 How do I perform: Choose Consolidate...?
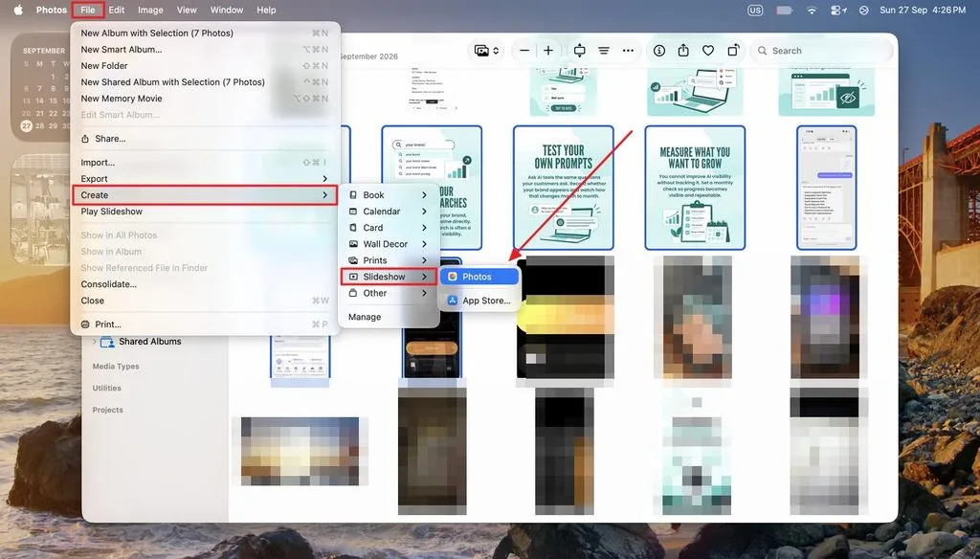tap(205, 284)
